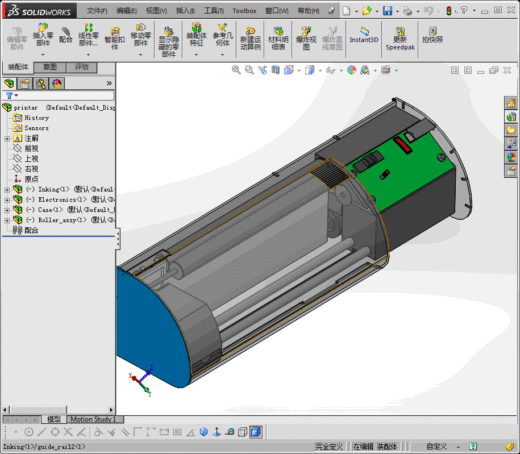Open the 材料明细表 bill of materials tool
This screenshot has height=454, width=520.
[x=278, y=39]
